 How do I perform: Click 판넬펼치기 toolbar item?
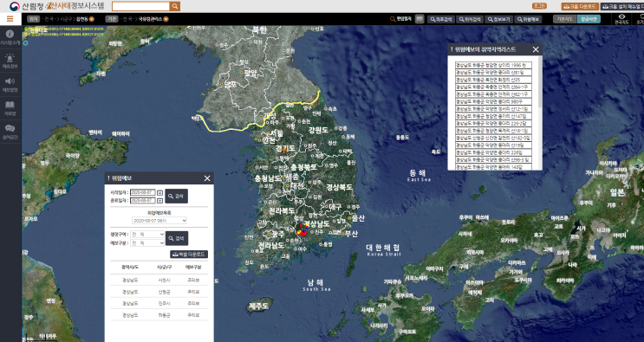coord(400,19)
